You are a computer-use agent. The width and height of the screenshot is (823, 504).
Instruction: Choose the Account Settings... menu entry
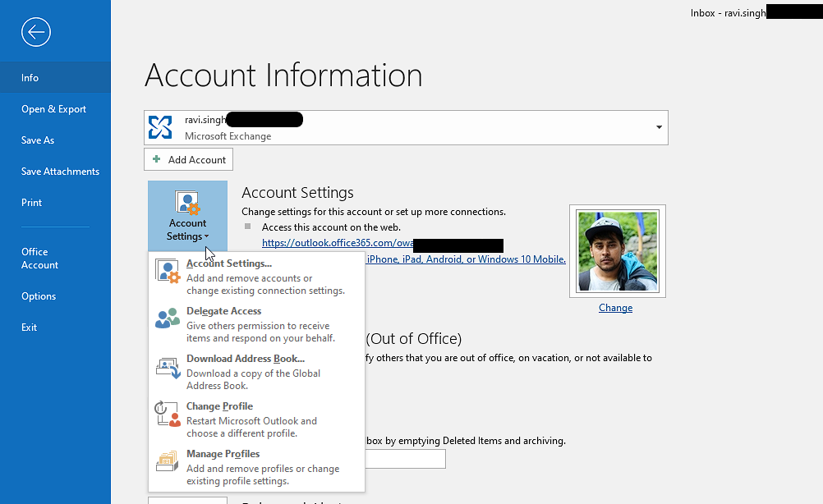coord(256,277)
